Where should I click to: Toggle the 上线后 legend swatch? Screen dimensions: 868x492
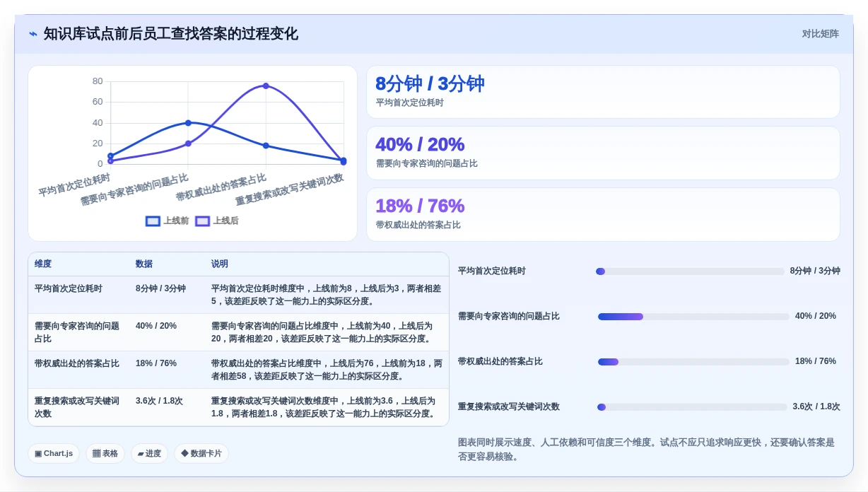[x=203, y=221]
